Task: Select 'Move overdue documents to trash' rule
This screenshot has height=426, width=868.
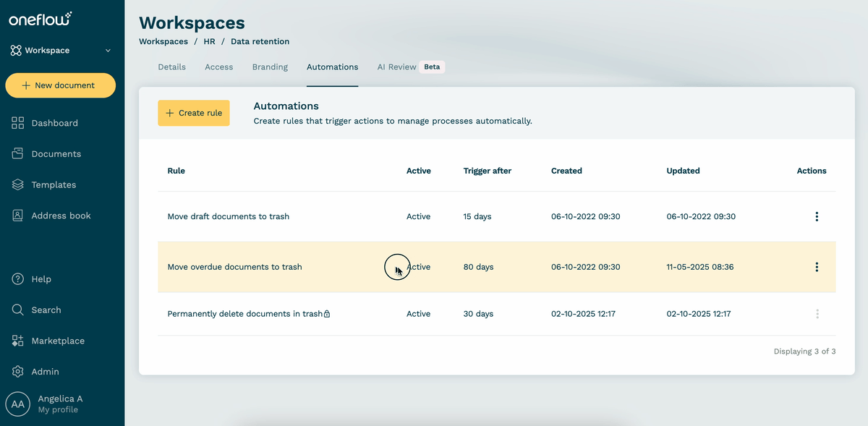Action: [x=234, y=267]
